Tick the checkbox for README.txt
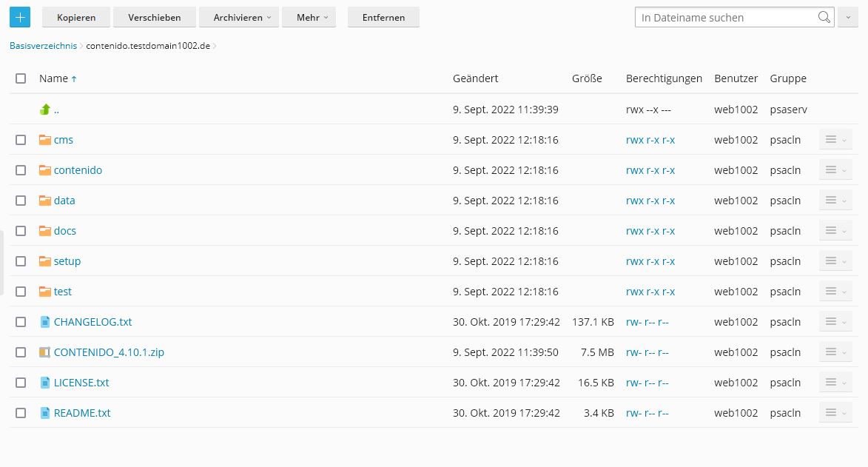868x467 pixels. pos(21,413)
